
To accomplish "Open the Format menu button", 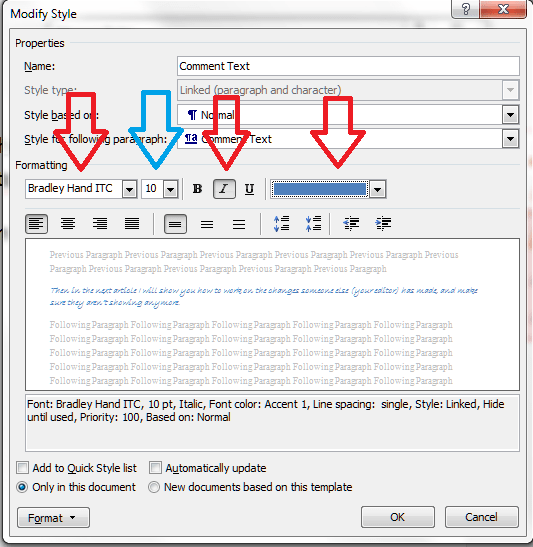I will (53, 518).
